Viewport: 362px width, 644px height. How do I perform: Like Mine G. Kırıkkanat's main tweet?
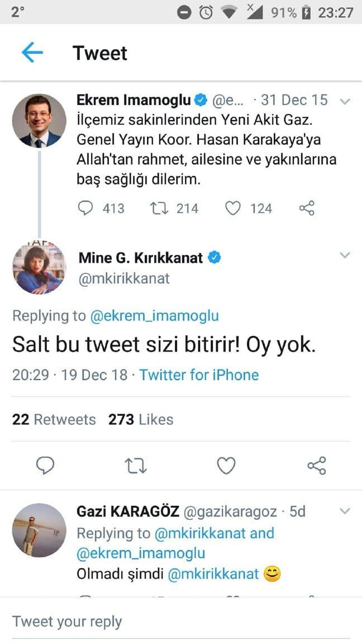(x=226, y=465)
